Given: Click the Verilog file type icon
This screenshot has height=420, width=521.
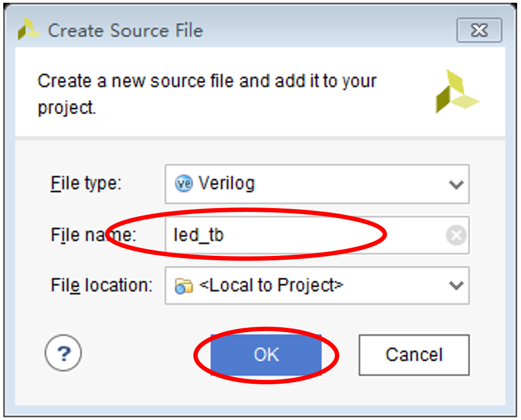Looking at the screenshot, I should tap(183, 183).
